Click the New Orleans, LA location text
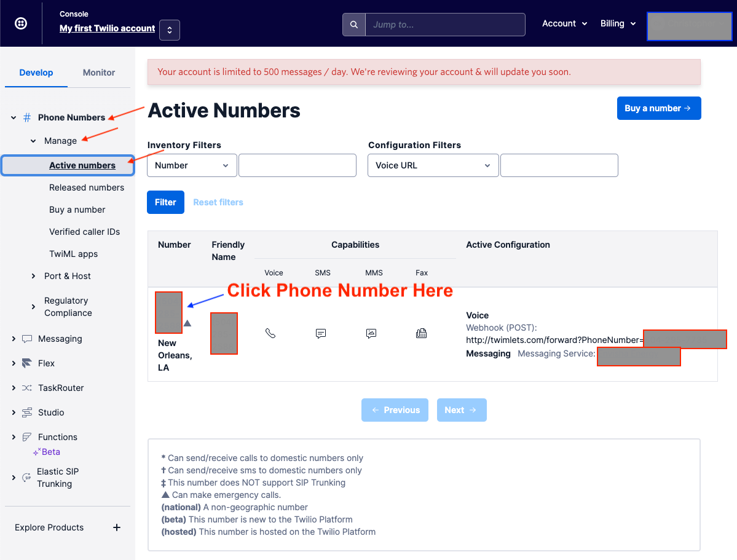Screen dimensions: 737x560 (175, 355)
